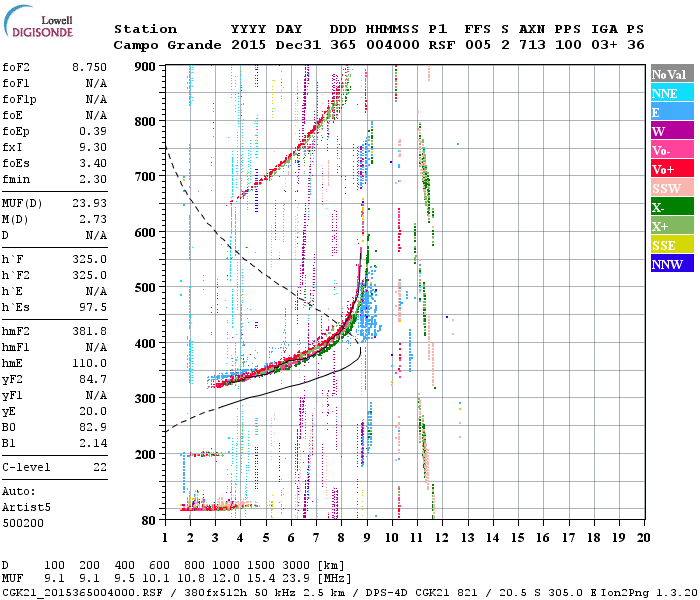Click the Lowell Digisonde logo
Viewport: 700px width, 600px height.
38,22
